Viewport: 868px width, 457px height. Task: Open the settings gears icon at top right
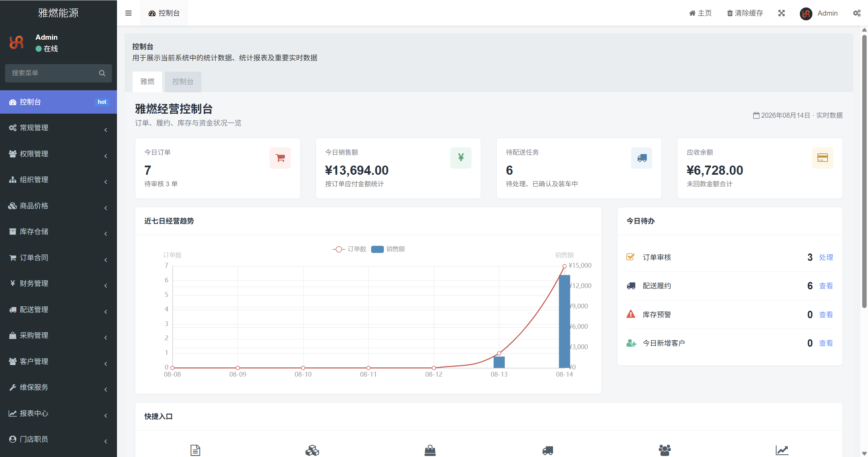click(857, 13)
